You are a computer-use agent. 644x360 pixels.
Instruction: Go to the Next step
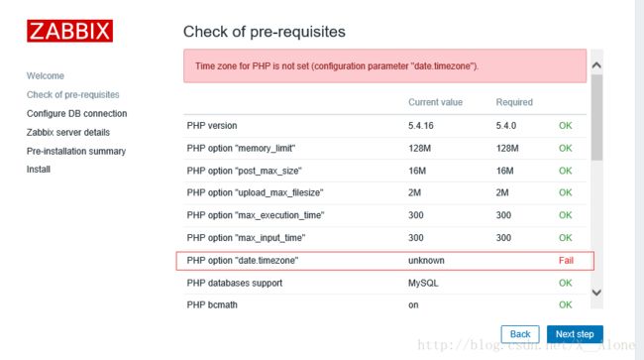(575, 334)
